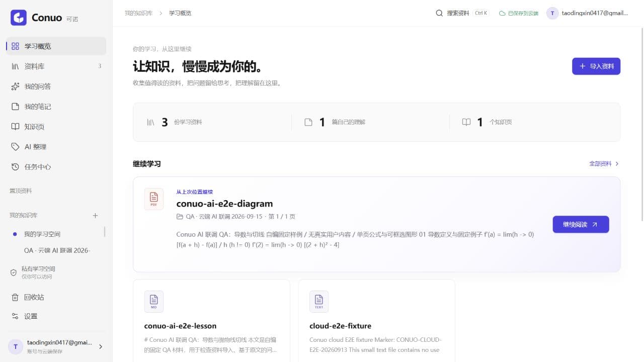Click the MD file icon of conuo-ai-e2e-lesson
This screenshot has width=644, height=362.
point(154,302)
